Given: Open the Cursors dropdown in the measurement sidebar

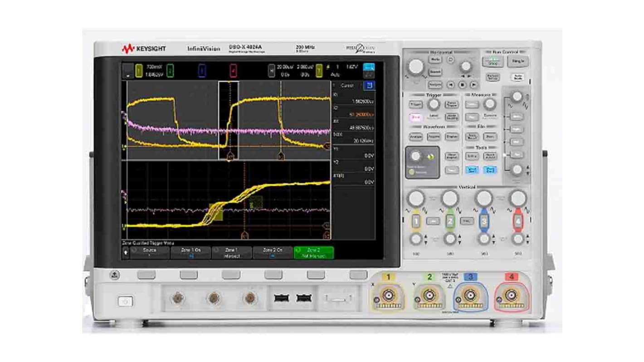Looking at the screenshot, I should (x=347, y=85).
